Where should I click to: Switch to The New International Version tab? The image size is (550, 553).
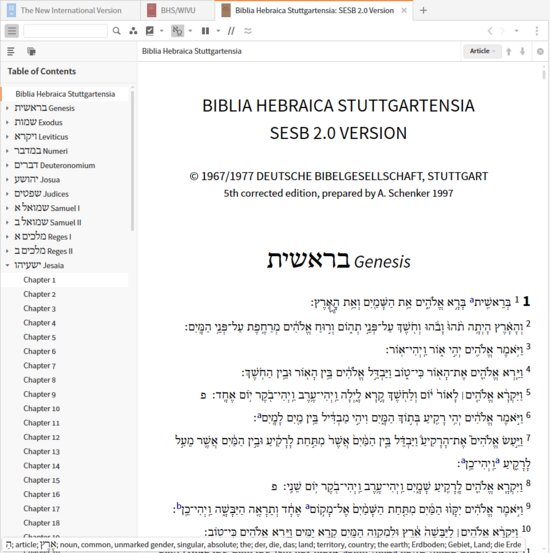(x=71, y=11)
